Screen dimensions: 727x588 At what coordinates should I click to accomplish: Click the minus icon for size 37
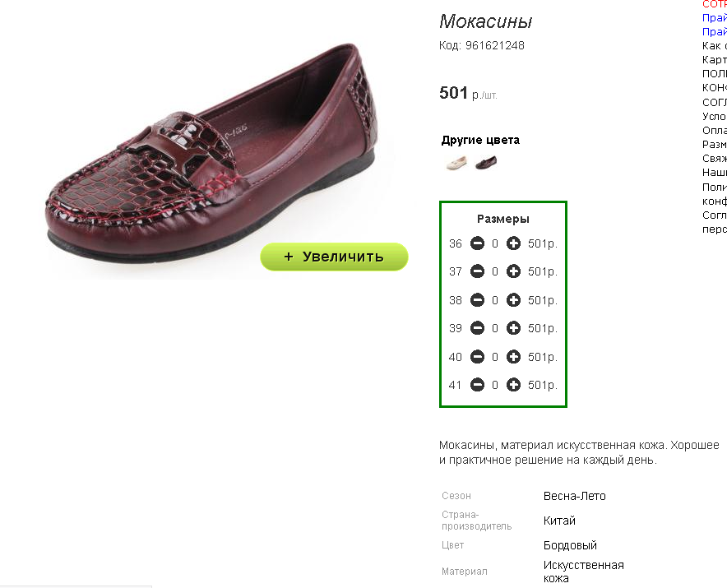(x=477, y=271)
